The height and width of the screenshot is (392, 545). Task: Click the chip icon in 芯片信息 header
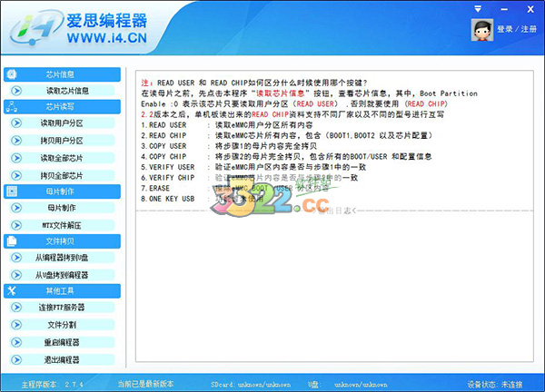click(12, 74)
